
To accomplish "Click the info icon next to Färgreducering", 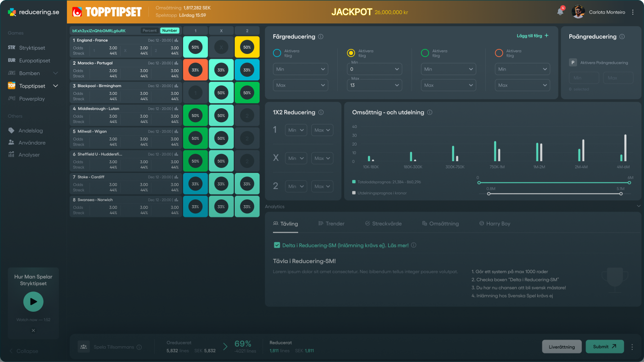I will [x=321, y=37].
